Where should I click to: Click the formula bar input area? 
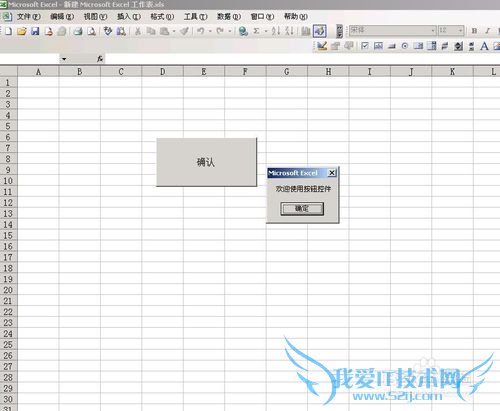pos(302,59)
